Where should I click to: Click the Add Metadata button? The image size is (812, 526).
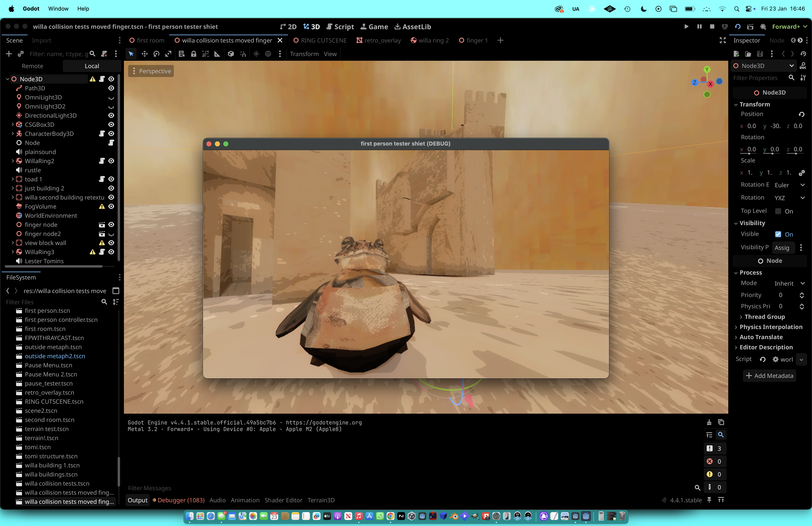pyautogui.click(x=769, y=376)
